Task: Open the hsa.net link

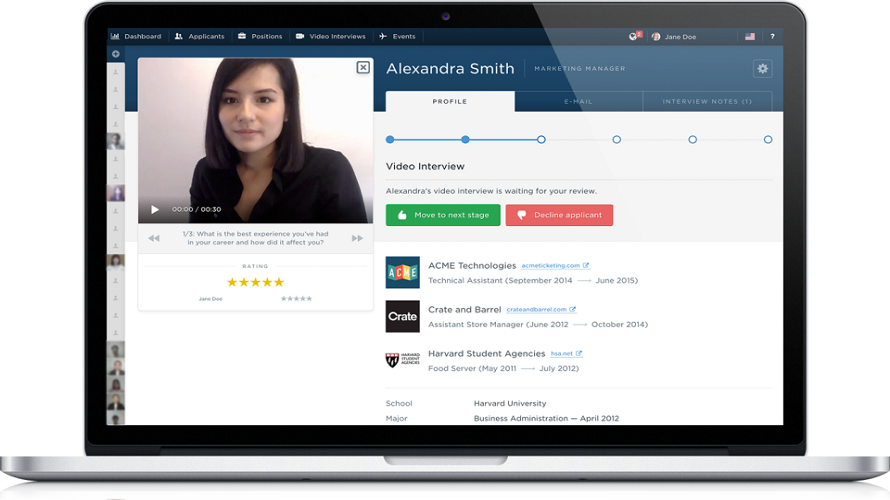Action: click(566, 354)
